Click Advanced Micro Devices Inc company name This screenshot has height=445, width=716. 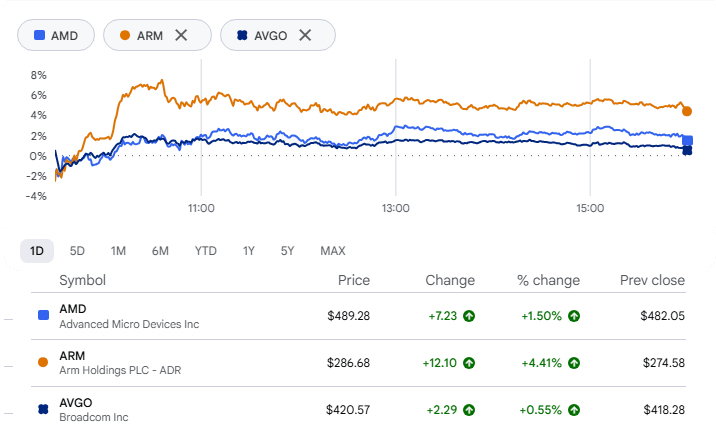(129, 324)
